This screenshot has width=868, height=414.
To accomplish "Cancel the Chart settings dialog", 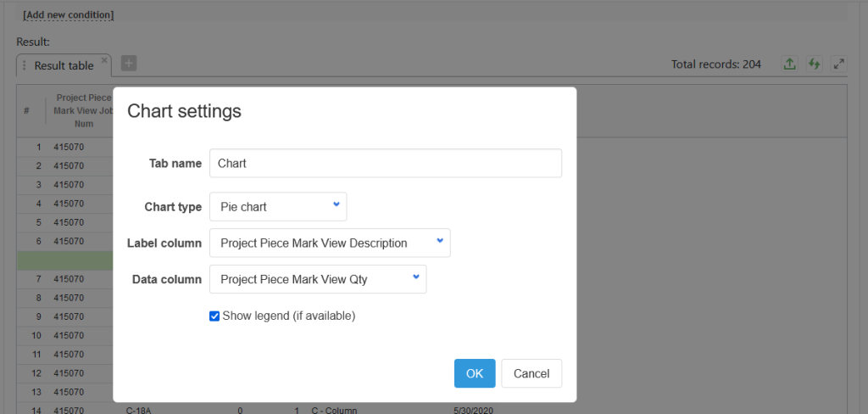I will 531,373.
